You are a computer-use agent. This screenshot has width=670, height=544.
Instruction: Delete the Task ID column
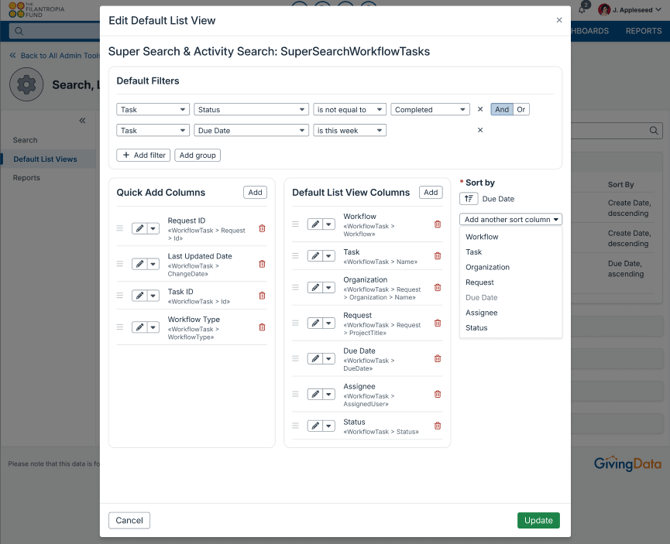coord(262,296)
